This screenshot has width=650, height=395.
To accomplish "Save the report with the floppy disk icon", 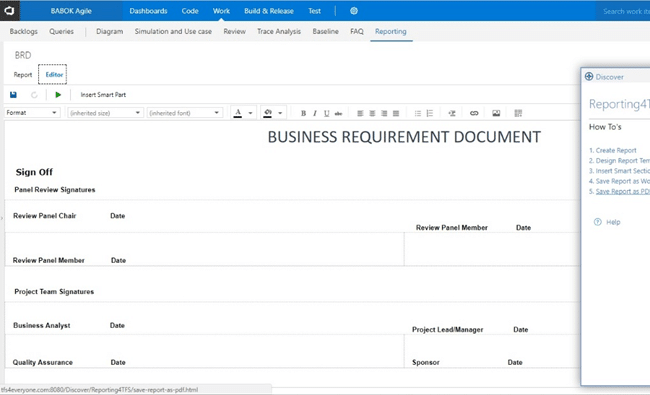I will [x=13, y=95].
